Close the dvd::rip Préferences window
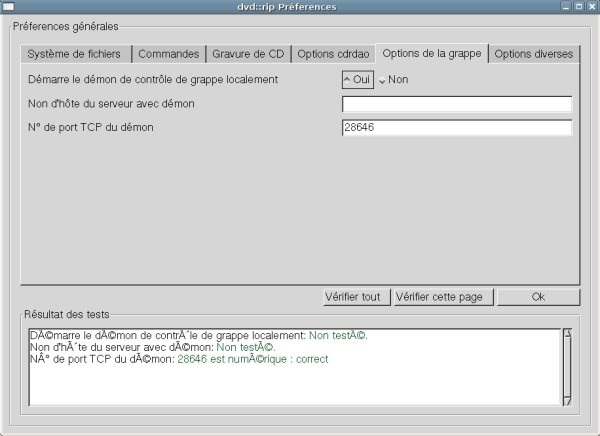The width and height of the screenshot is (600, 436). 592,7
